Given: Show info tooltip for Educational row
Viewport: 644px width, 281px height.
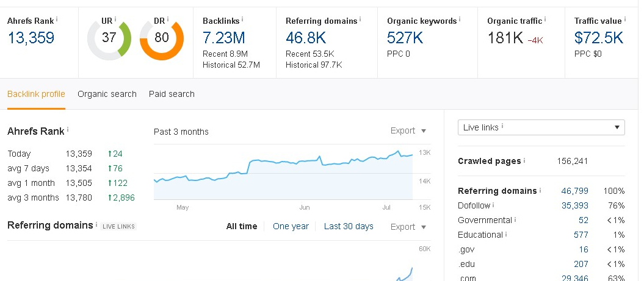Looking at the screenshot, I should tap(506, 234).
